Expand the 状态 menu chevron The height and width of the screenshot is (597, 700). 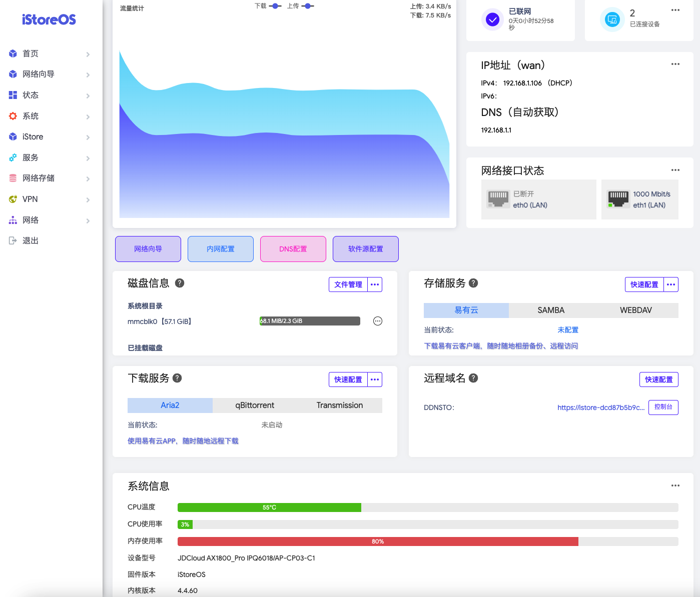[88, 95]
